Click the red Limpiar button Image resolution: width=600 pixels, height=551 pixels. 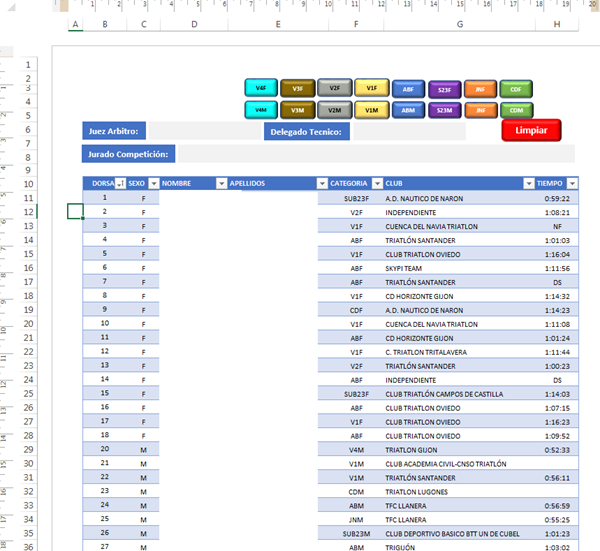531,130
